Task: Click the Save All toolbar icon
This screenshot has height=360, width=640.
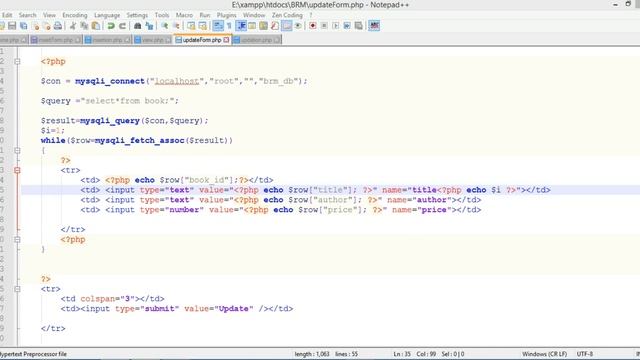Action: click(x=24, y=26)
